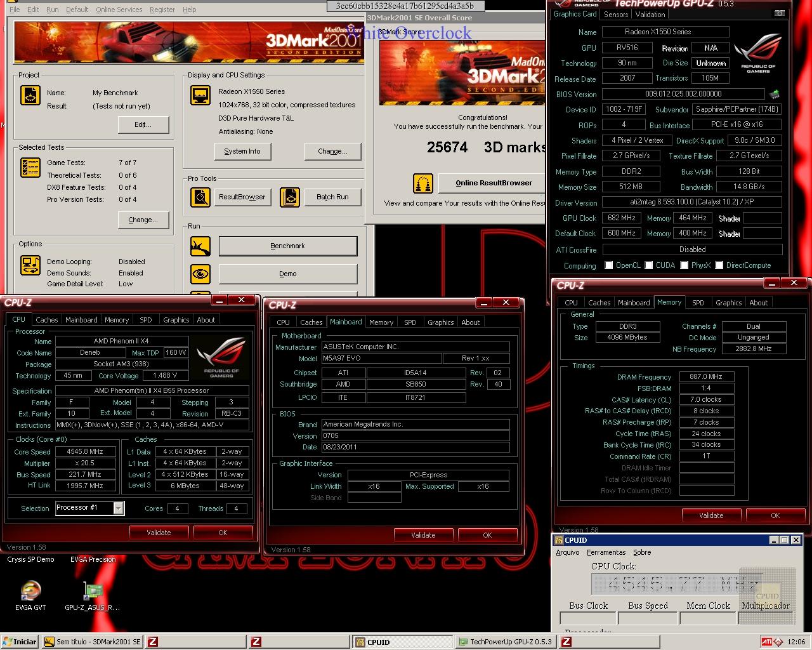Toggle the DirectCompute checkbox in GPU-Z
The image size is (812, 650).
719,265
